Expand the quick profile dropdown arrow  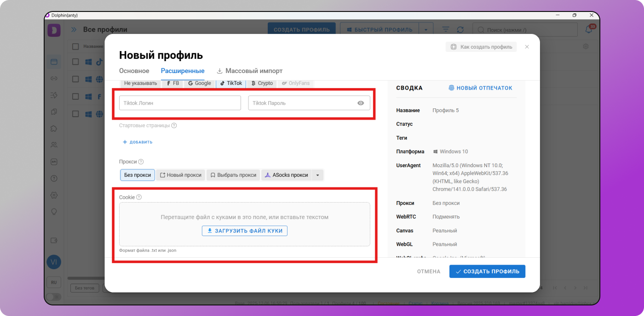(x=425, y=29)
